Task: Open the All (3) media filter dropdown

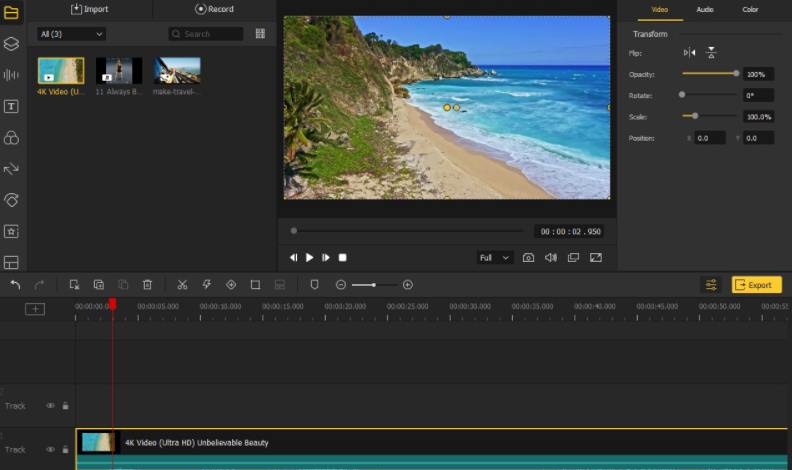Action: [71, 34]
